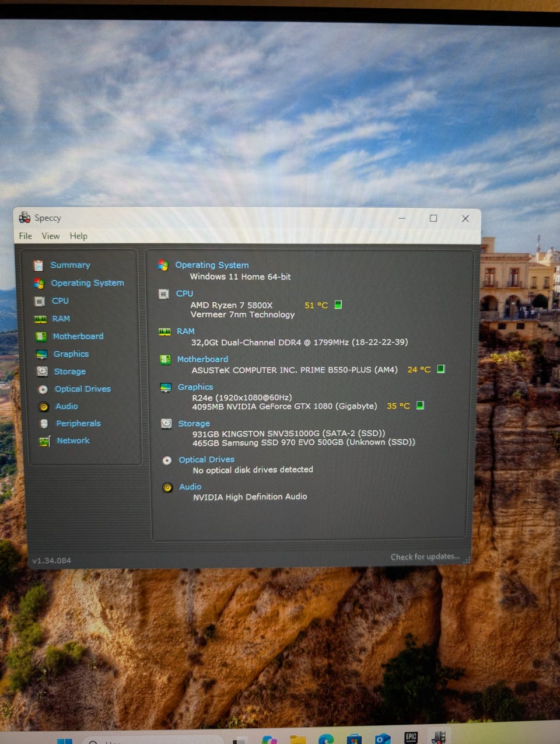Click the text Windows 11 Home 64-bit
The image size is (560, 744).
240,277
